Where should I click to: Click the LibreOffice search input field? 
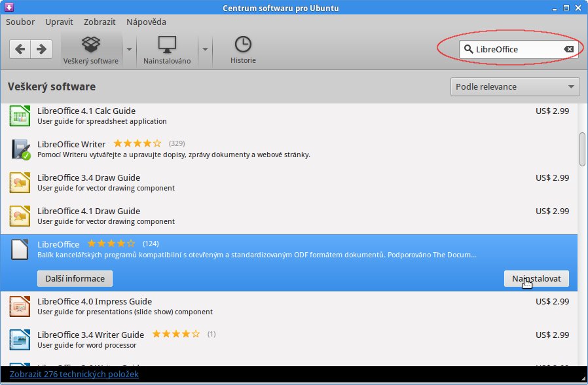tap(519, 49)
